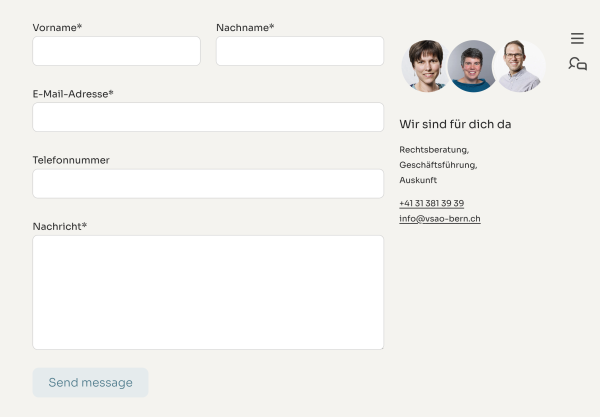Click the Rechtsberatung, Geschäftsführung, Auskunft text
Viewport: 600px width, 417px height.
(x=438, y=165)
